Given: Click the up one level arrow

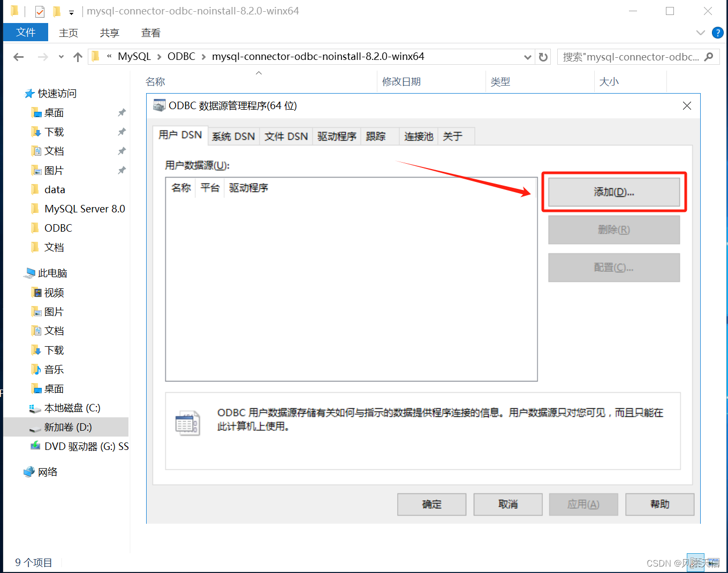Looking at the screenshot, I should [77, 57].
